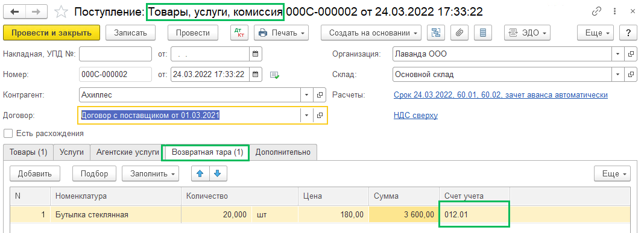Screen dimensions: 644x233
Task: Open attached files paperclip icon
Action: pyautogui.click(x=459, y=33)
